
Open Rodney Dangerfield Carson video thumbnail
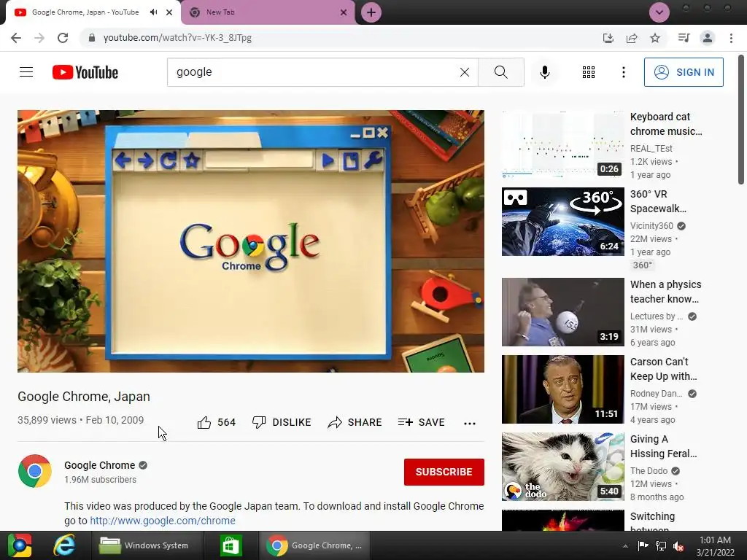coord(562,389)
